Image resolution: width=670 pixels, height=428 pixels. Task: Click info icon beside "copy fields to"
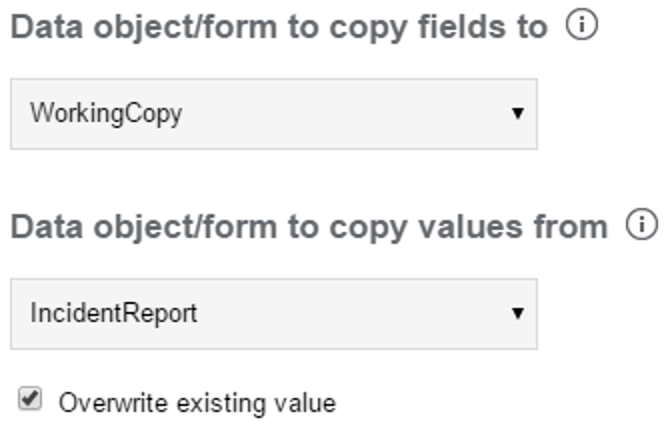point(581,27)
